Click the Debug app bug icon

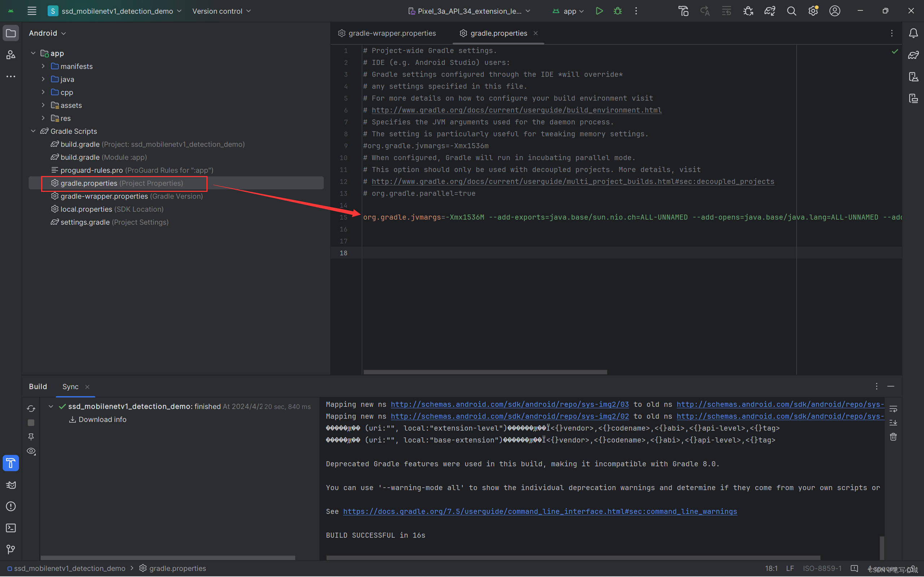point(618,11)
